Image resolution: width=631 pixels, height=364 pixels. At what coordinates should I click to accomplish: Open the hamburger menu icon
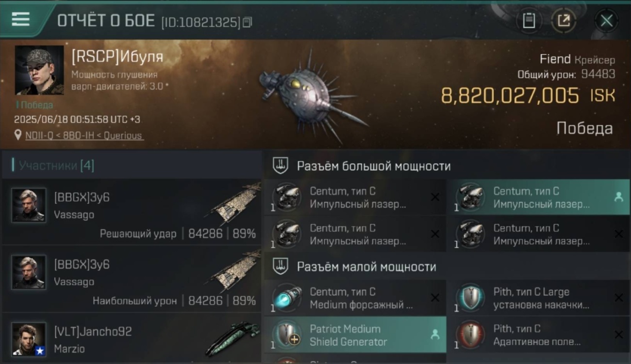click(x=20, y=19)
